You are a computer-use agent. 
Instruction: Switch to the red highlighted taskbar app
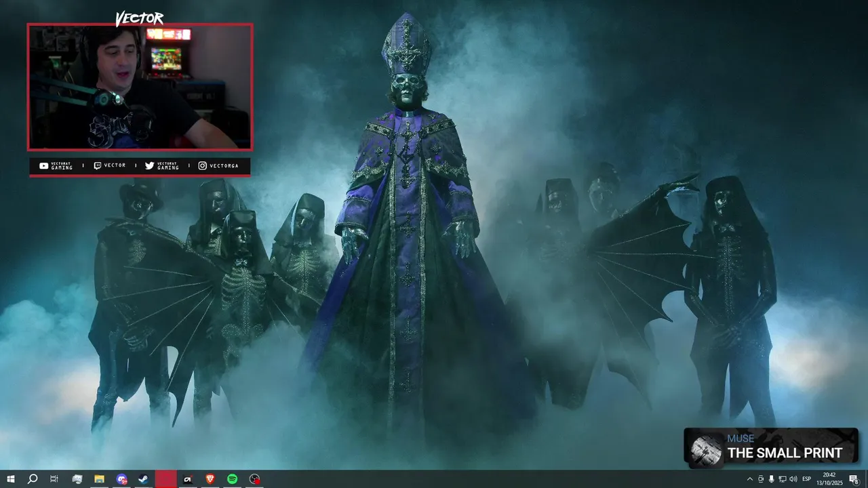click(x=165, y=479)
